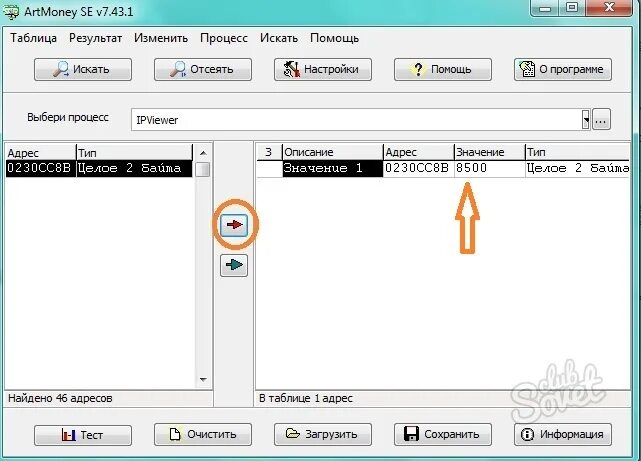Click the Адрес column header in left list

40,152
